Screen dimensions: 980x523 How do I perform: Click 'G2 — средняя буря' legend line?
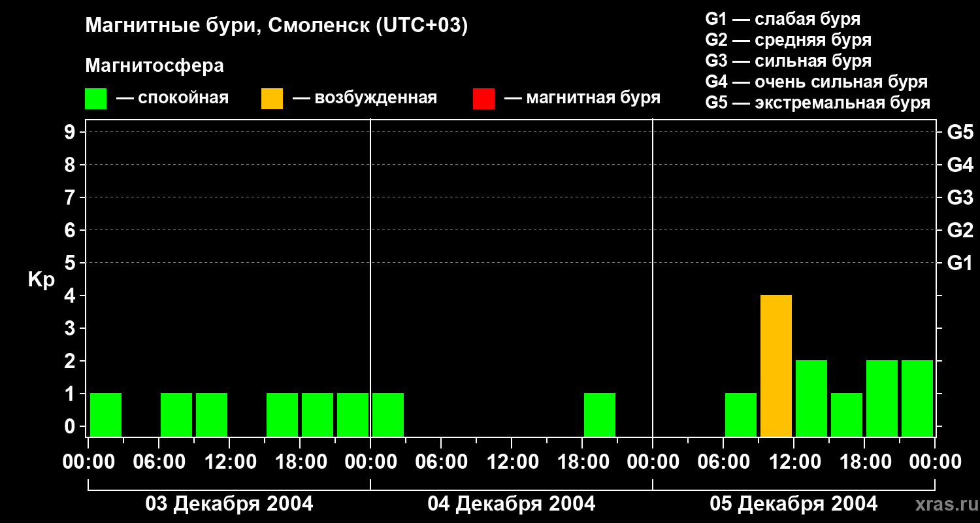[x=788, y=40]
